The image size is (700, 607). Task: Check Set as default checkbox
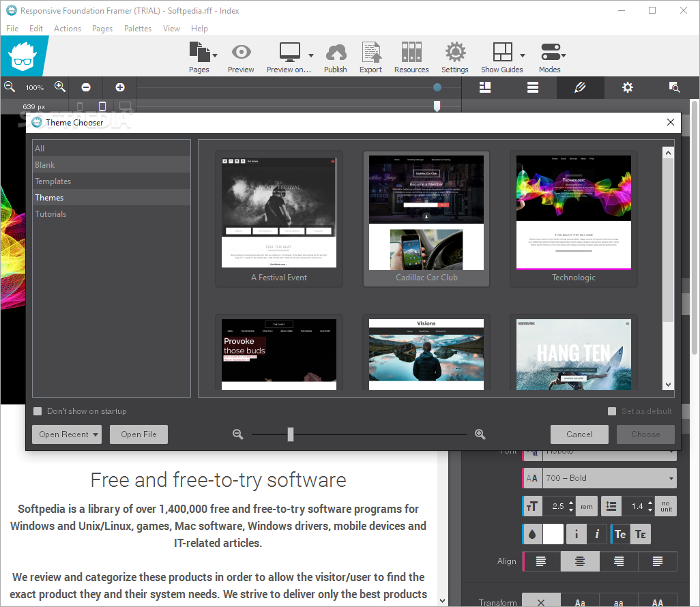pos(612,411)
